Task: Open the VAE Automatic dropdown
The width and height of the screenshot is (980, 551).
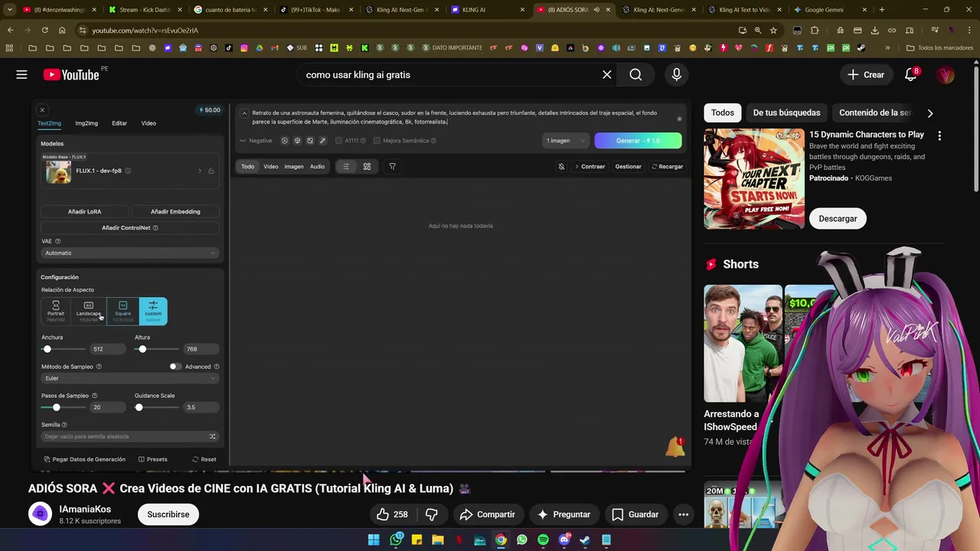Action: click(x=129, y=253)
